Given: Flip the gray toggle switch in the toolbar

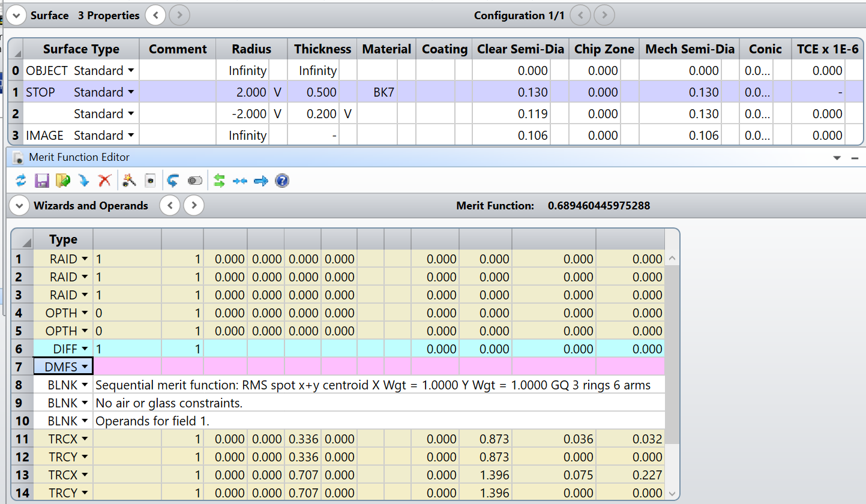Looking at the screenshot, I should [196, 181].
